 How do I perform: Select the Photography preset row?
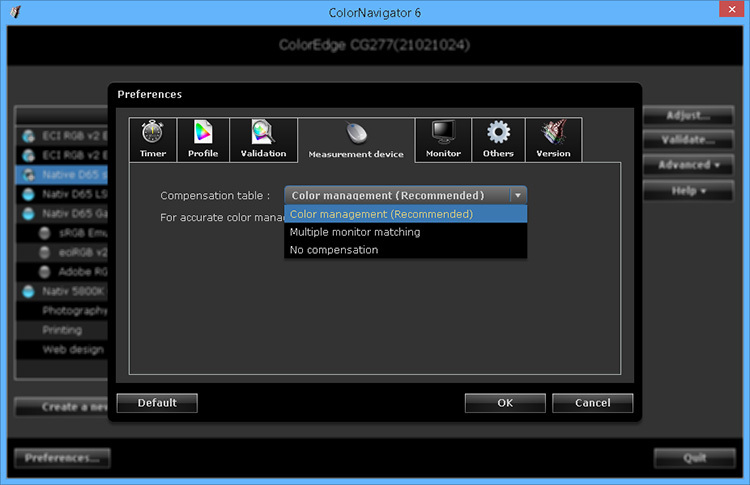coord(62,311)
